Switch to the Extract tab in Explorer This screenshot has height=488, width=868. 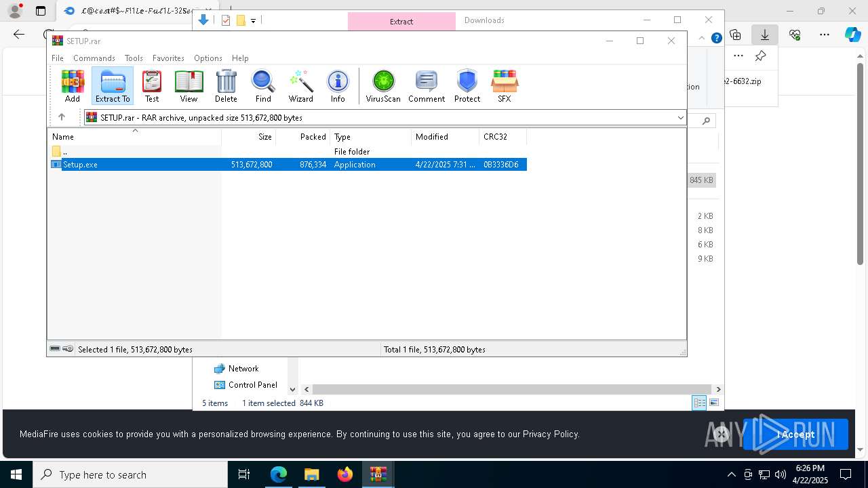point(401,21)
